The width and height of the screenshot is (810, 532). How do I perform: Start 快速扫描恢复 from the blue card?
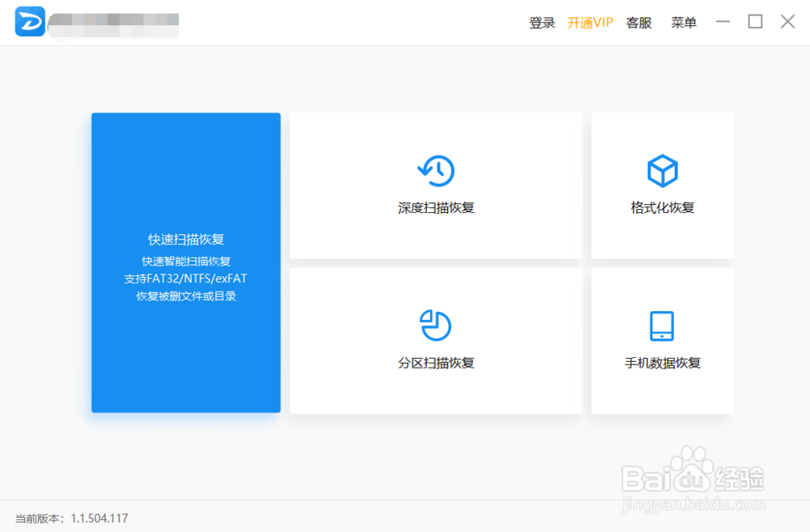[185, 262]
